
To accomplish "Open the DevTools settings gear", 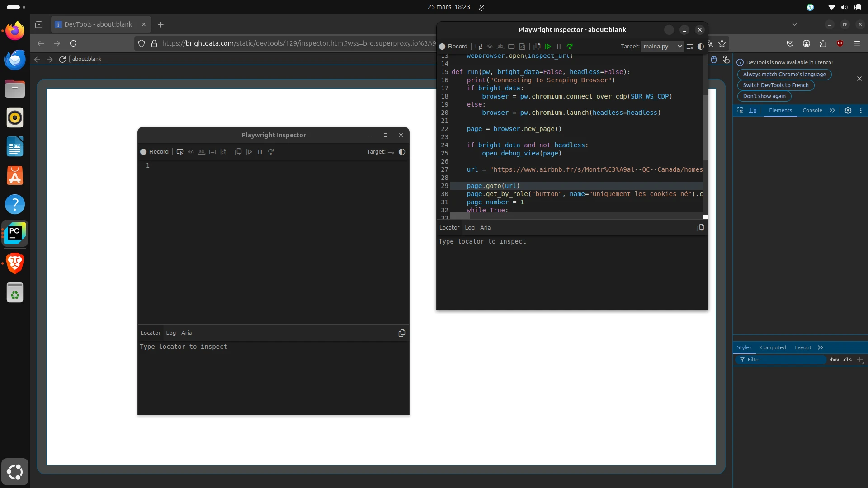I will [848, 110].
